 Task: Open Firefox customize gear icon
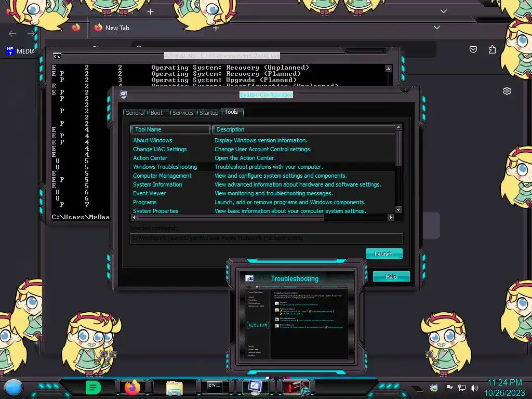507,91
